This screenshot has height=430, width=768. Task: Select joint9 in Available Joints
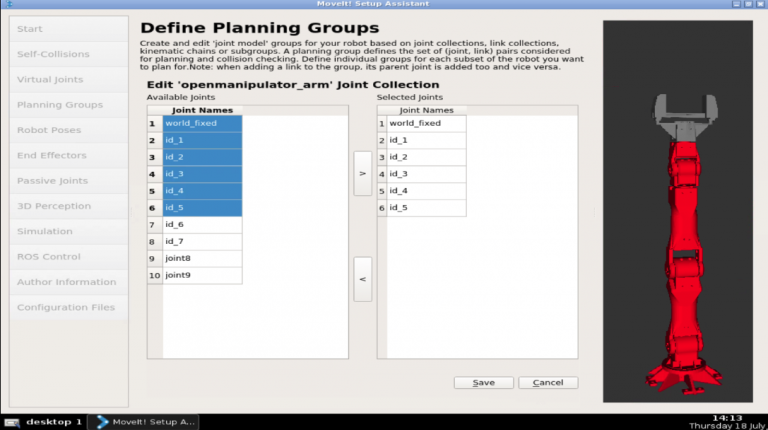coord(202,275)
